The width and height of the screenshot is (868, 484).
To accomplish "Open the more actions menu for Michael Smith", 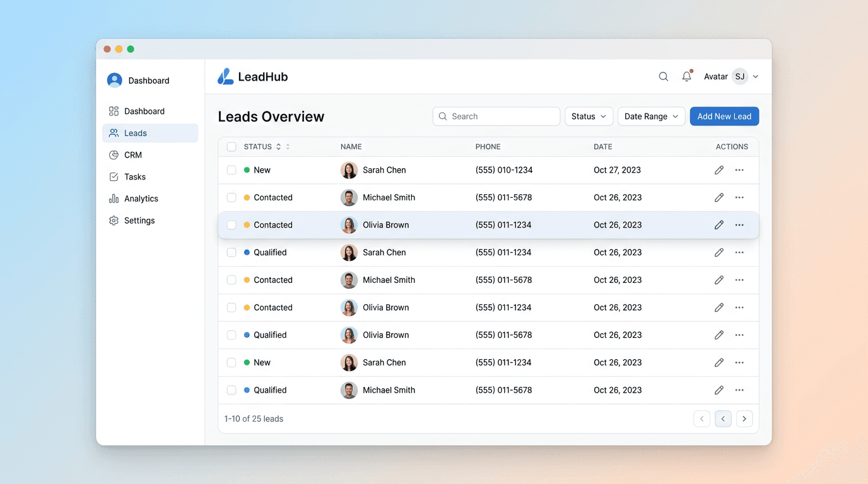I will click(739, 197).
